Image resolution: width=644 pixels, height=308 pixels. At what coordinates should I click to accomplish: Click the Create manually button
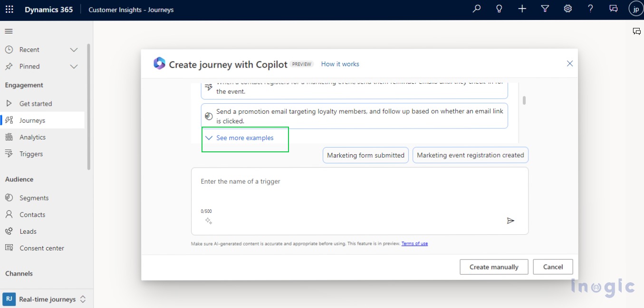[494, 267]
